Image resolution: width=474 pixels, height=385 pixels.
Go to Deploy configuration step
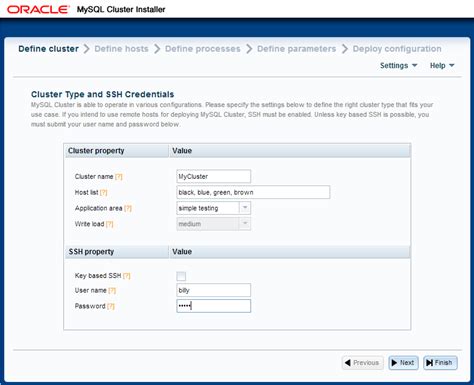pyautogui.click(x=397, y=49)
